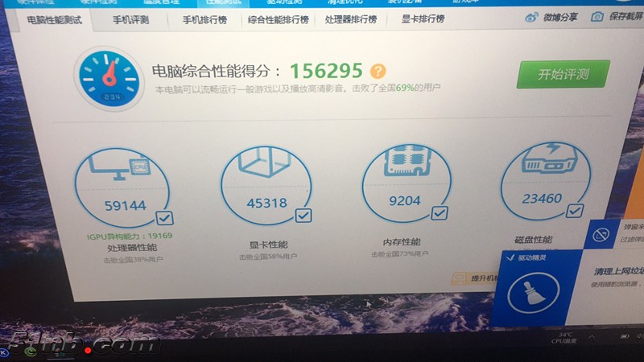Image resolution: width=644 pixels, height=362 pixels.
Task: Click the 内存性能 label
Action: (401, 242)
